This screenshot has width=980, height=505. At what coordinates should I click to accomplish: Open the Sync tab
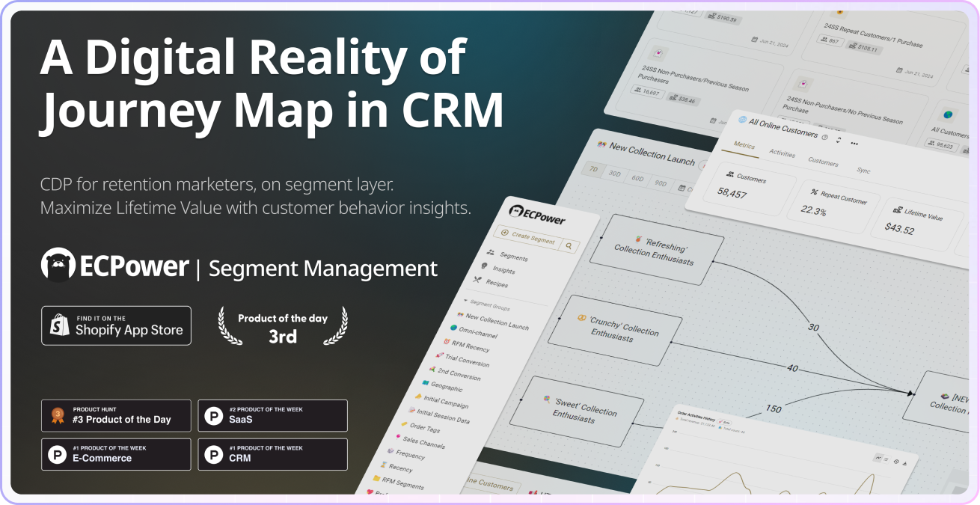pos(863,171)
